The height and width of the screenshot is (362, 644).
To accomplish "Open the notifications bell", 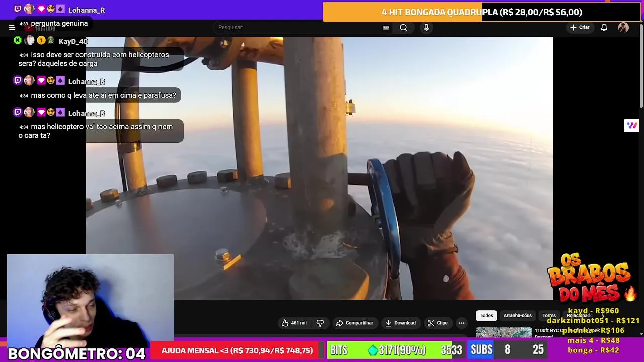I will (604, 28).
